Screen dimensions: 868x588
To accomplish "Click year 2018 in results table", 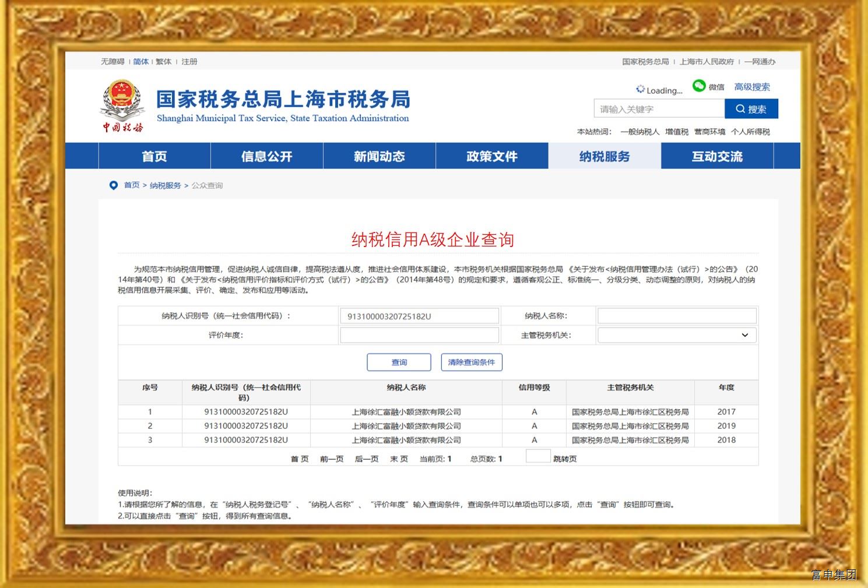I will click(x=726, y=440).
